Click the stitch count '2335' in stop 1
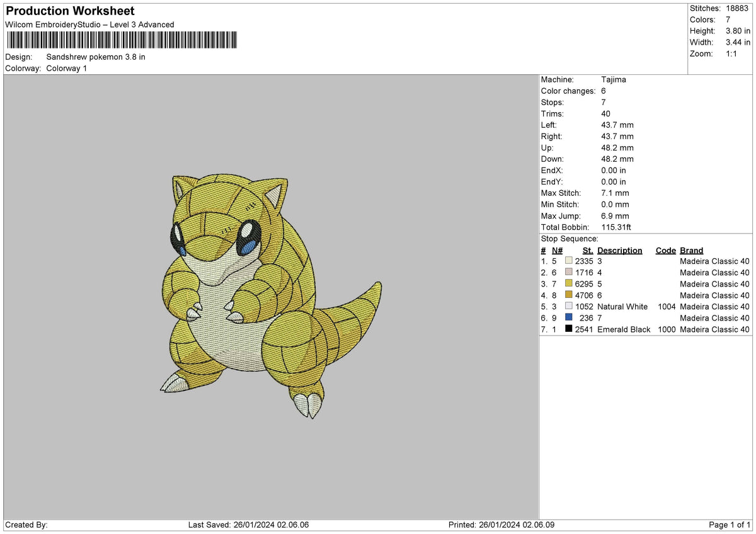 pyautogui.click(x=584, y=261)
